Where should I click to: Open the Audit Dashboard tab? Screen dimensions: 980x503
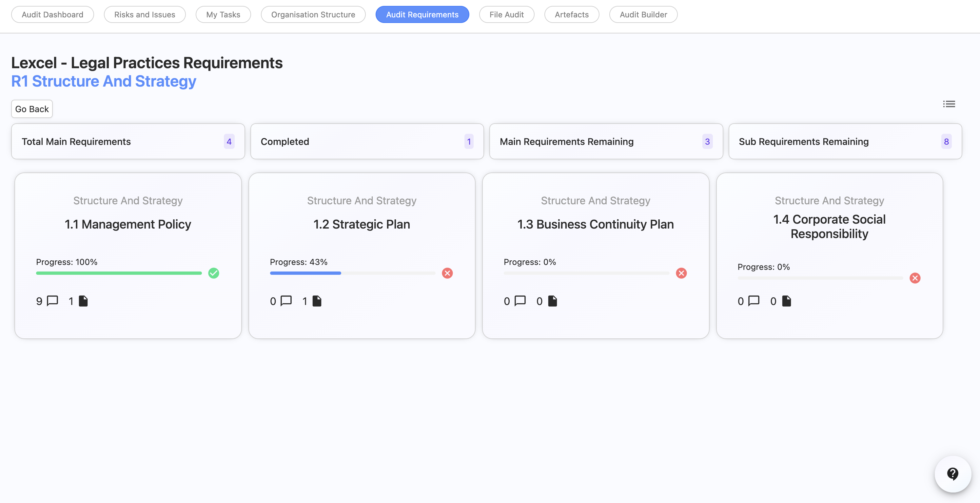pyautogui.click(x=52, y=14)
